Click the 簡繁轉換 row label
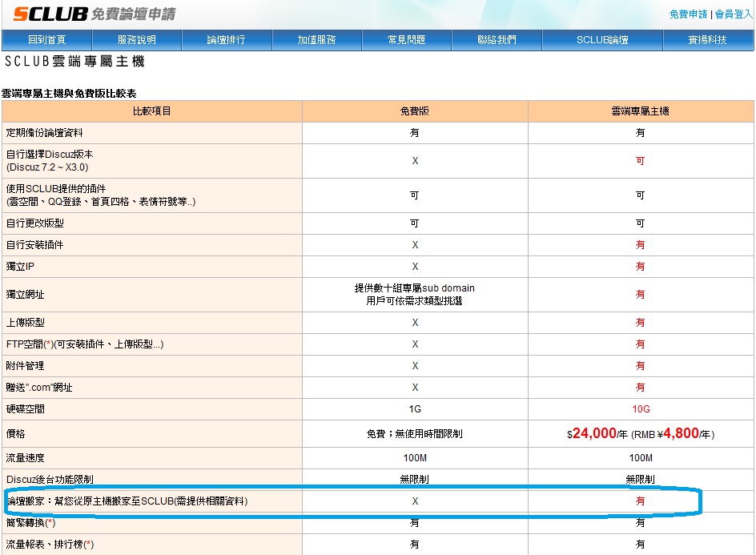The width and height of the screenshot is (756, 555). [31, 523]
